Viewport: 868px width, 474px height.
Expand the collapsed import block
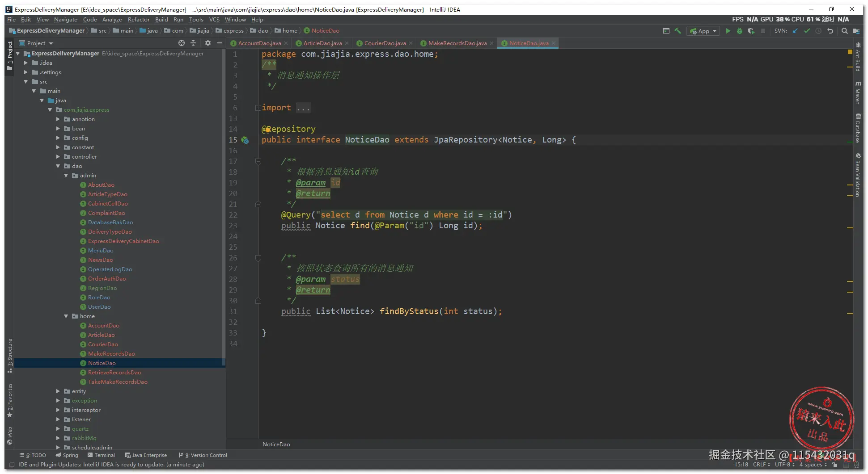coord(258,108)
